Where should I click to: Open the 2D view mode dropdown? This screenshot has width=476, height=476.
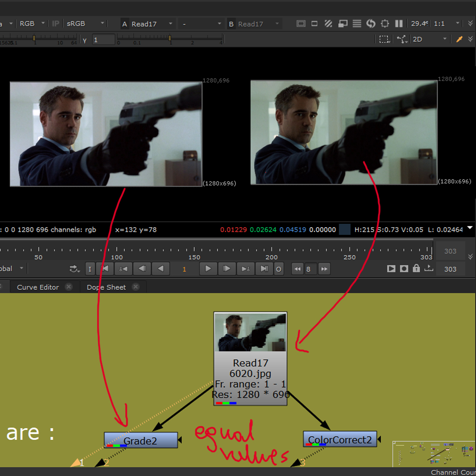pos(429,39)
